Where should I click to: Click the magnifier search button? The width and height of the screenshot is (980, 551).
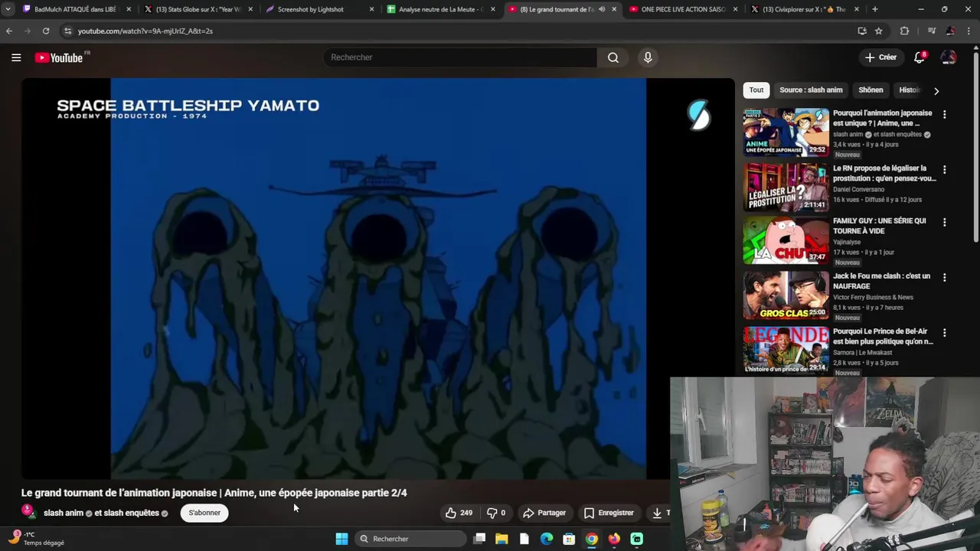(613, 57)
